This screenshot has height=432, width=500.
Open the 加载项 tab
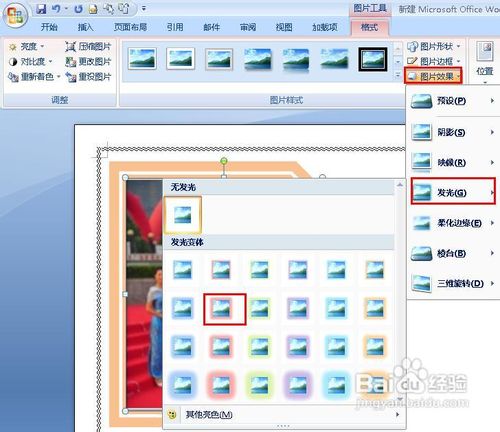[325, 27]
